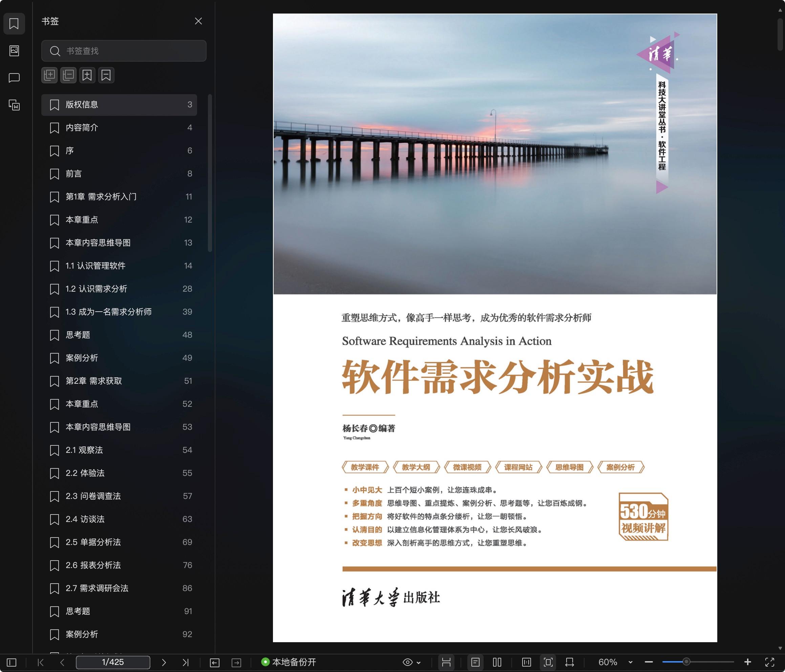Expand all bookmarks icon
The image size is (785, 672).
50,75
